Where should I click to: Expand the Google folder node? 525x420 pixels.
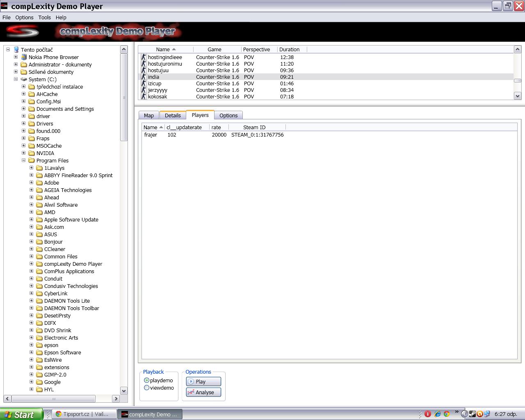tap(31, 382)
